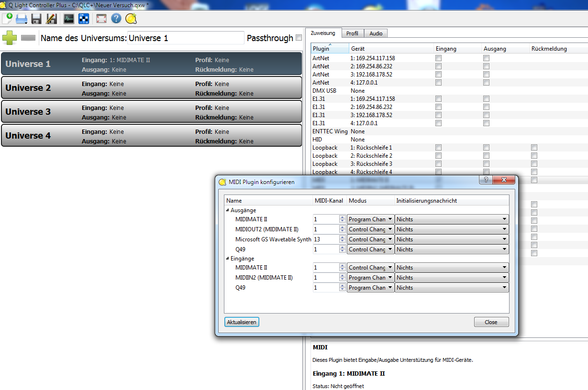Select the DMX USB plugin row

tap(449, 91)
